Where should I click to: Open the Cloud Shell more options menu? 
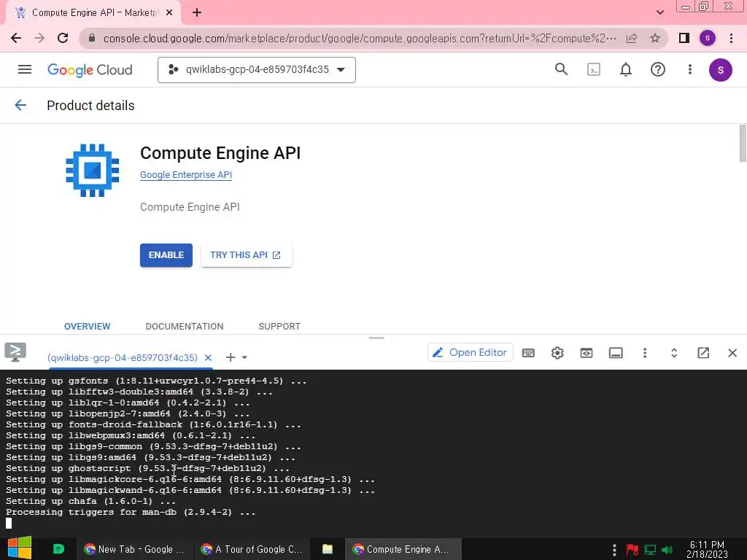[645, 353]
